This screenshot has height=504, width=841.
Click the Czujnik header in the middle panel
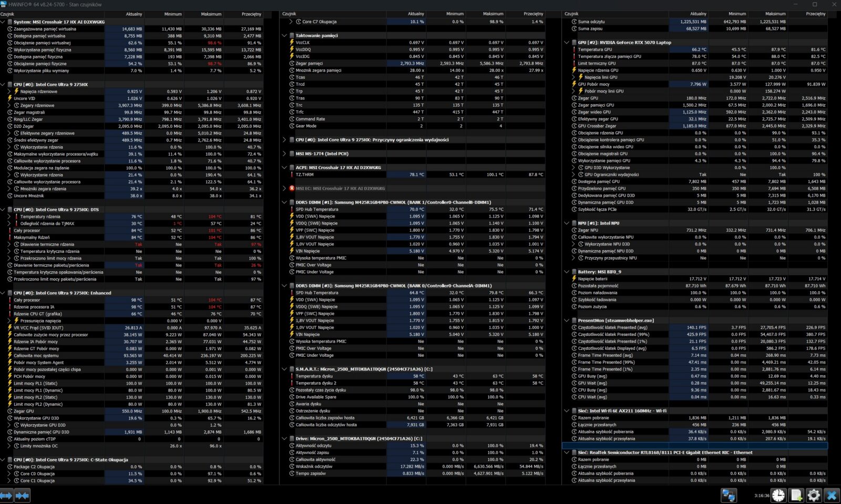click(290, 14)
